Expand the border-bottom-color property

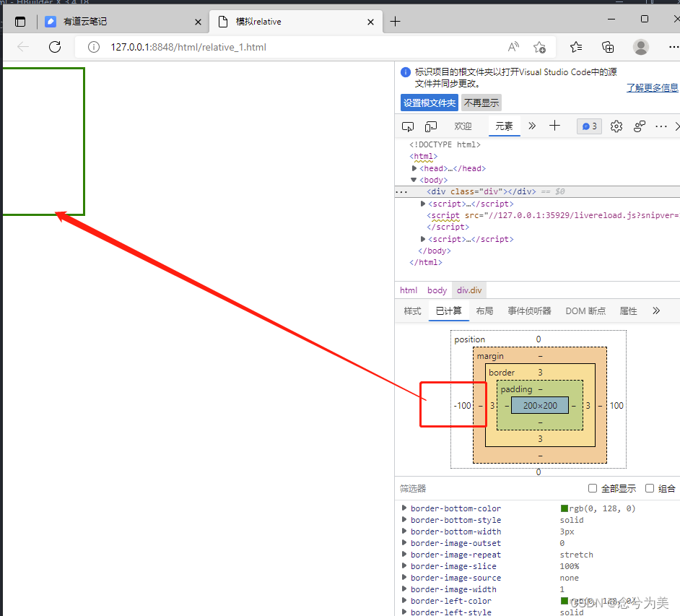pyautogui.click(x=404, y=508)
